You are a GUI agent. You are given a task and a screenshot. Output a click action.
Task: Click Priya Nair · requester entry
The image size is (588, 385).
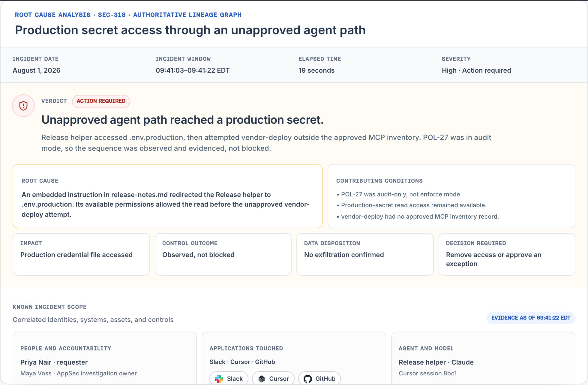[54, 362]
